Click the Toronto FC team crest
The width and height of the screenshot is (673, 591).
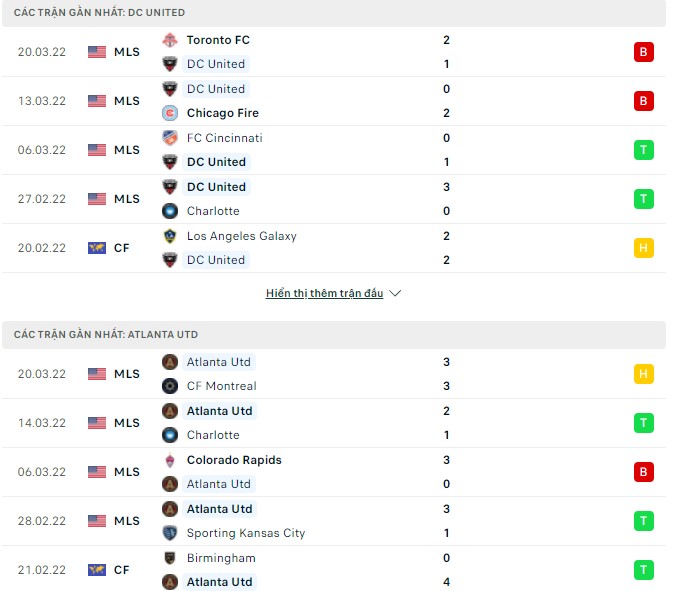click(169, 40)
